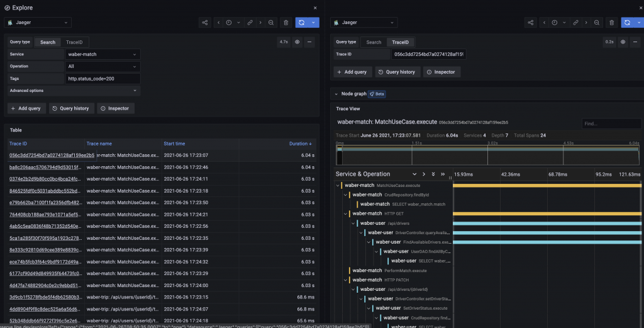Open Service dropdown showing waber-match
644x328 pixels.
103,54
